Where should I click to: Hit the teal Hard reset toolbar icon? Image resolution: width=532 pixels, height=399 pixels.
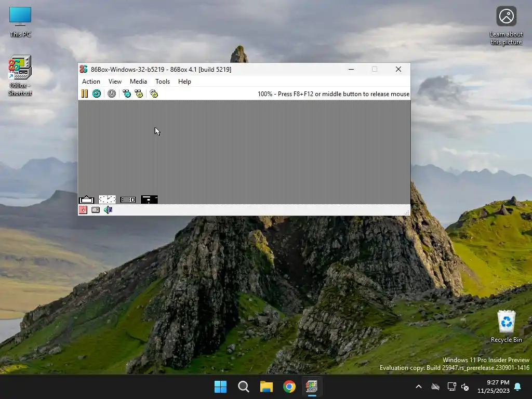click(x=97, y=94)
